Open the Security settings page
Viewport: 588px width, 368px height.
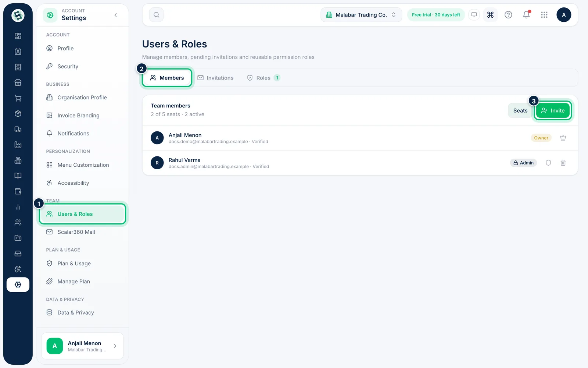pyautogui.click(x=82, y=67)
